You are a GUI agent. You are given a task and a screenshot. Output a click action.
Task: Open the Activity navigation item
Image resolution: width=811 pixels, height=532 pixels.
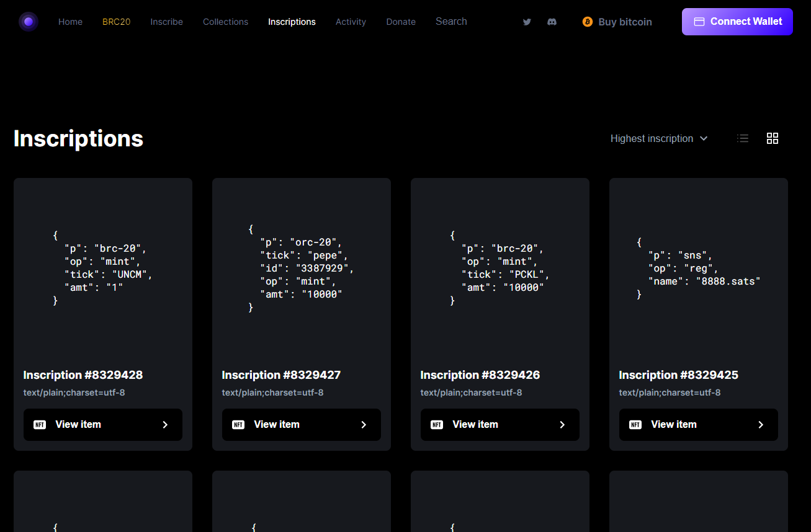(351, 22)
